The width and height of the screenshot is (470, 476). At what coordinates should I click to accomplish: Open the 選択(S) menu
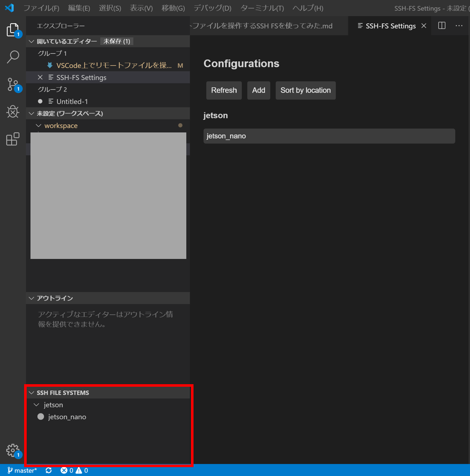(110, 8)
